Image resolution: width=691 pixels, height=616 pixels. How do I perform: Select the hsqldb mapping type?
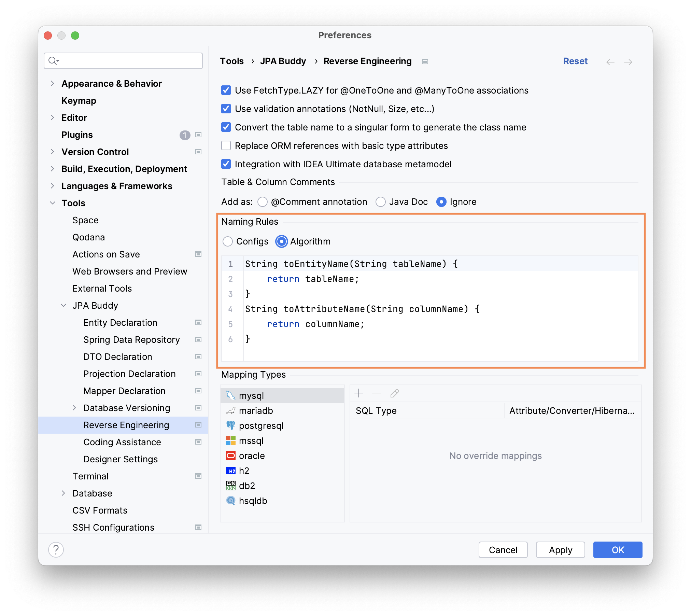click(x=254, y=501)
